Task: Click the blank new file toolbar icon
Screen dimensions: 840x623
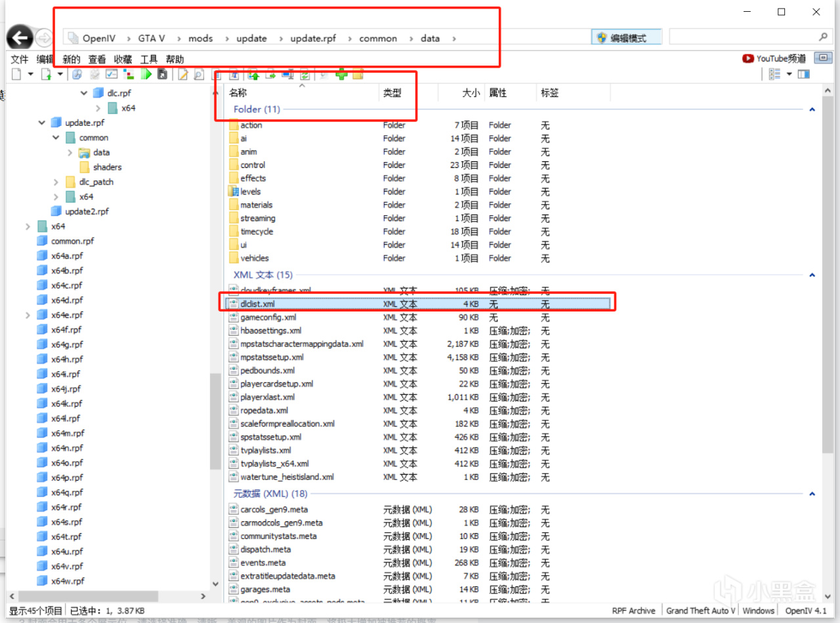Action: [16, 74]
